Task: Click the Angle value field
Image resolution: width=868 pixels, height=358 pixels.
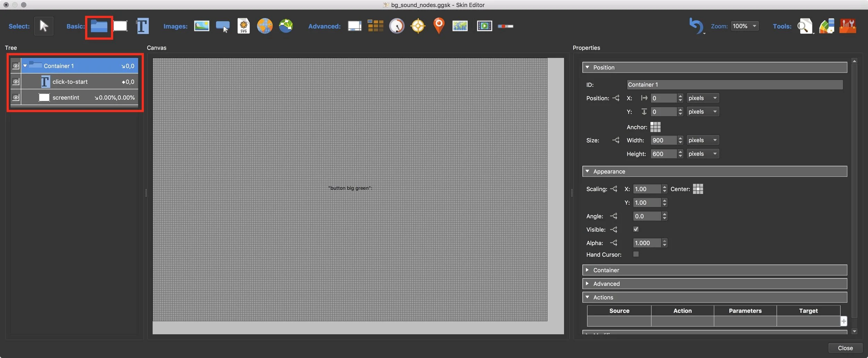Action: (x=647, y=216)
